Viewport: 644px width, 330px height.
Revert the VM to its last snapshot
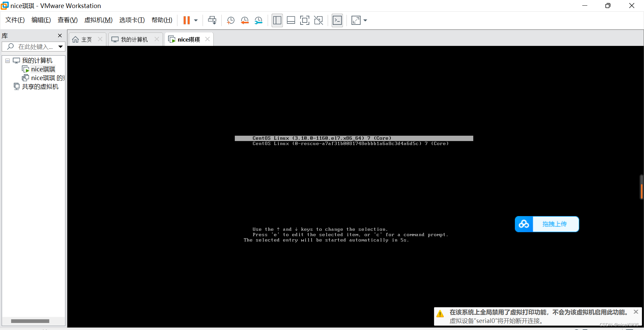tap(245, 20)
